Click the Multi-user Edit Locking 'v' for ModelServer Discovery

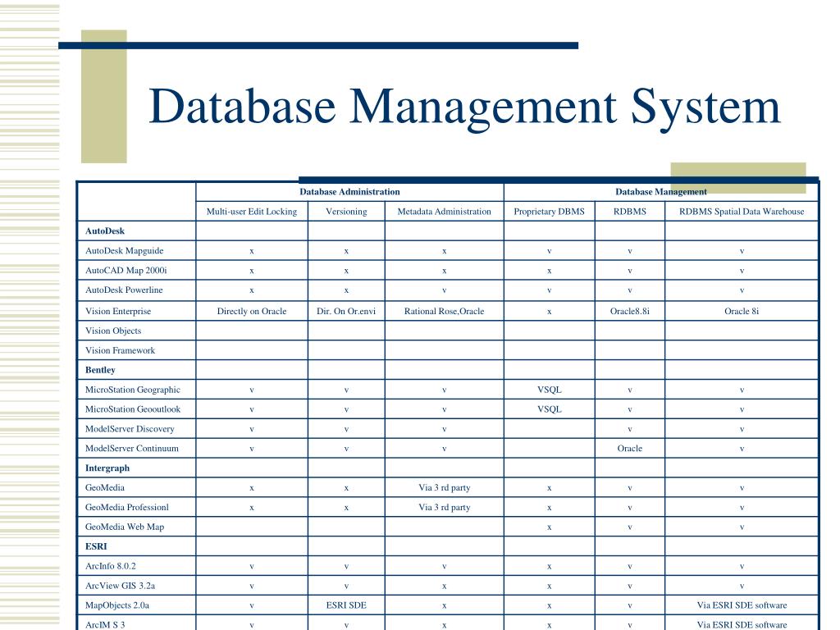coord(252,430)
